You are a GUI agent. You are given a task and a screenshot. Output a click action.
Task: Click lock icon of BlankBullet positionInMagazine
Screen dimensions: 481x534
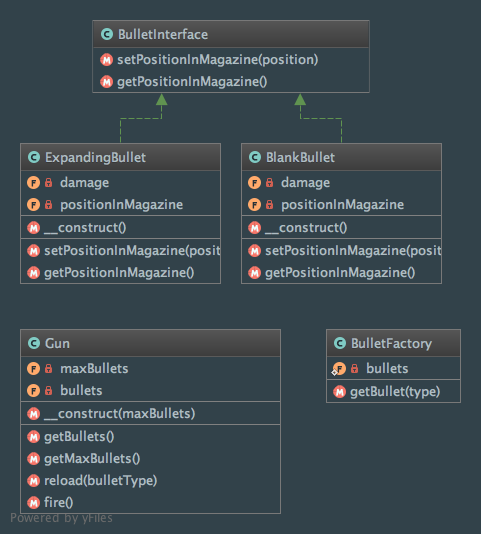(x=269, y=205)
